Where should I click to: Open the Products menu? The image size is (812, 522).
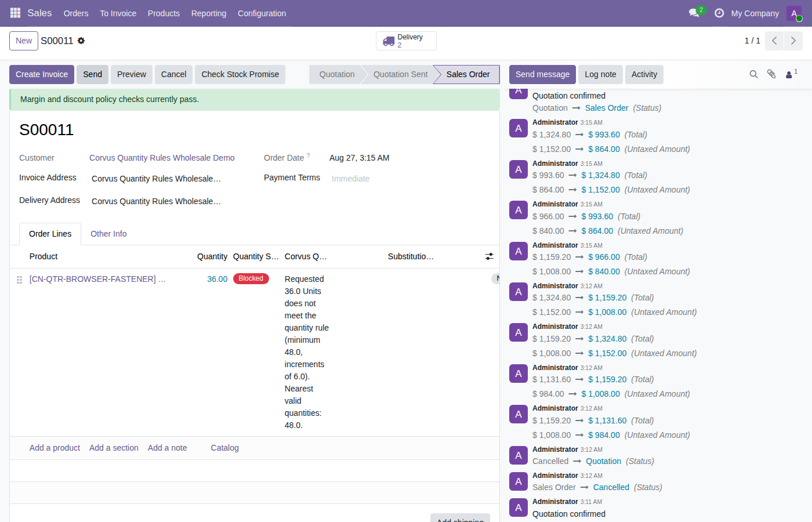[164, 13]
